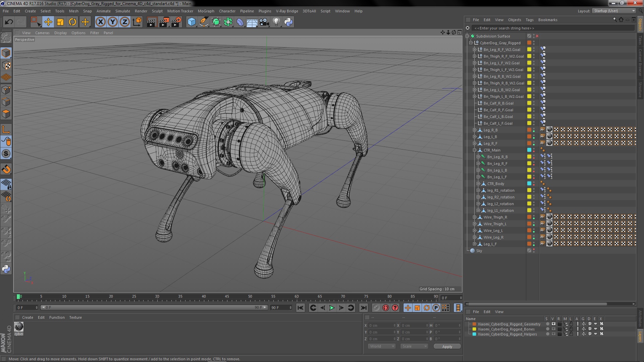The width and height of the screenshot is (644, 362).
Task: Switch to Edges mode
Action: tap(6, 102)
